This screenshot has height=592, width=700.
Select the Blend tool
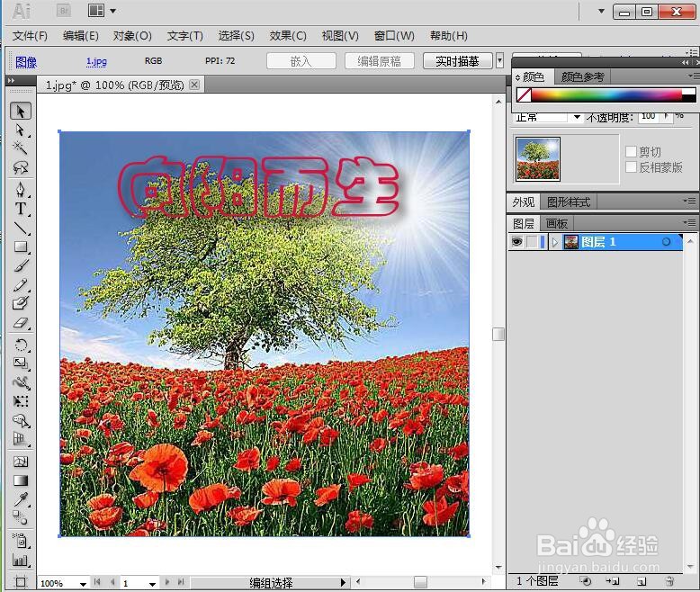pos(21,518)
